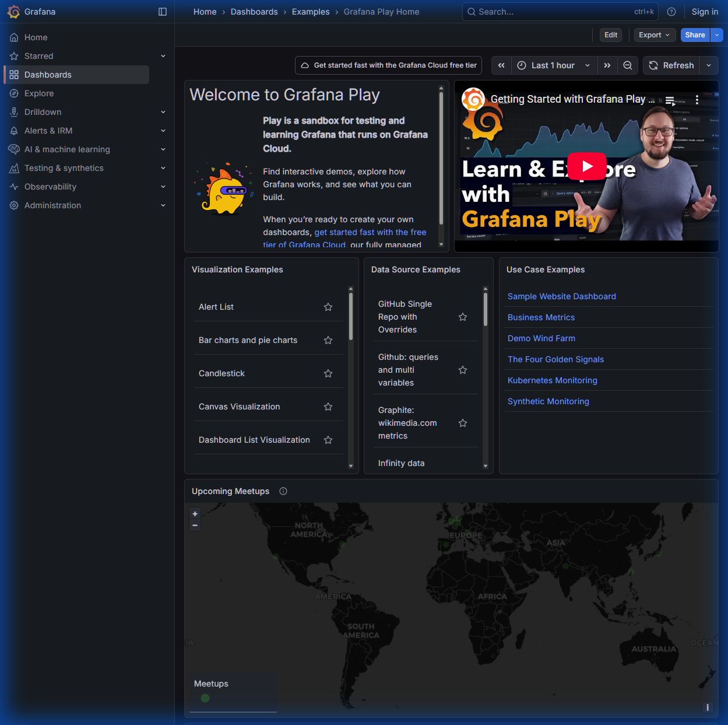Open the Last 1 hour time picker
The width and height of the screenshot is (728, 725).
coord(551,65)
